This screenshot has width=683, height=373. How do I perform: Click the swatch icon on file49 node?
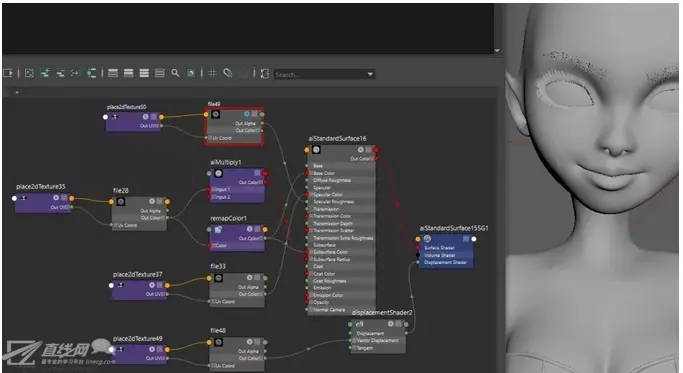click(215, 115)
